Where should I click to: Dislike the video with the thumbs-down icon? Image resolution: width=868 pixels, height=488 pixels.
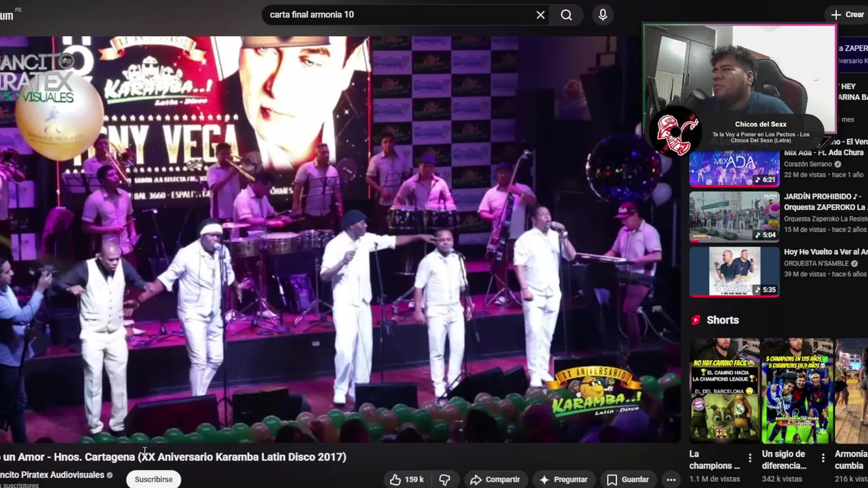445,479
